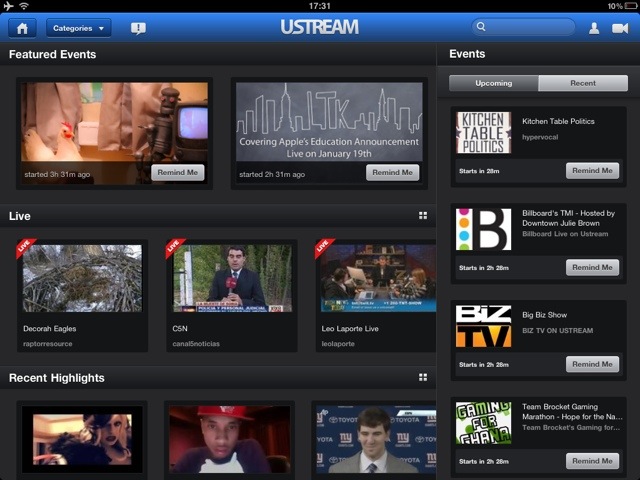Select the 'Kitchen Table Politics' event title
The image size is (640, 480).
tap(558, 121)
